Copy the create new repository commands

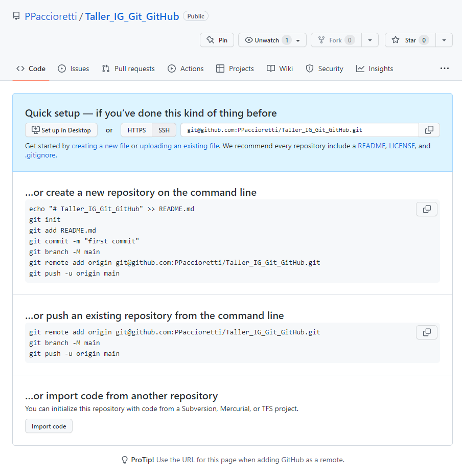[x=427, y=209]
